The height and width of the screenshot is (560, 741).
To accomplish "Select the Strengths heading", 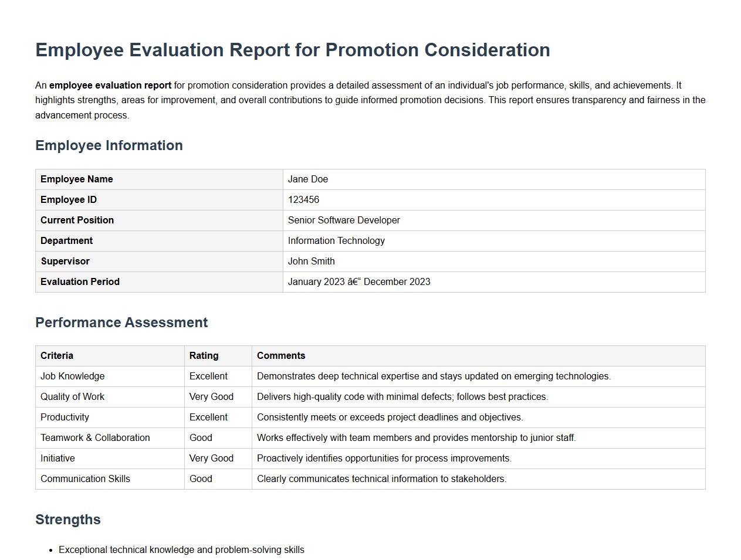I will [x=68, y=519].
